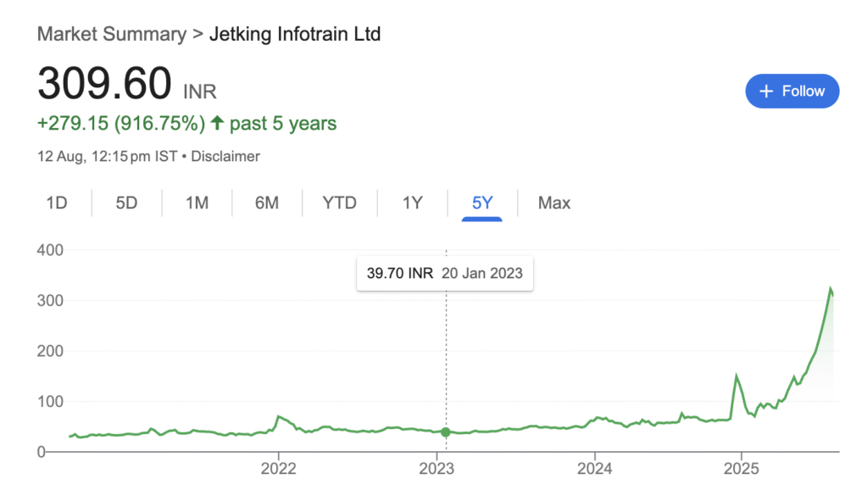Open the Market Summary breadcrumb link
Viewport: 868px width, 479px height.
(111, 35)
